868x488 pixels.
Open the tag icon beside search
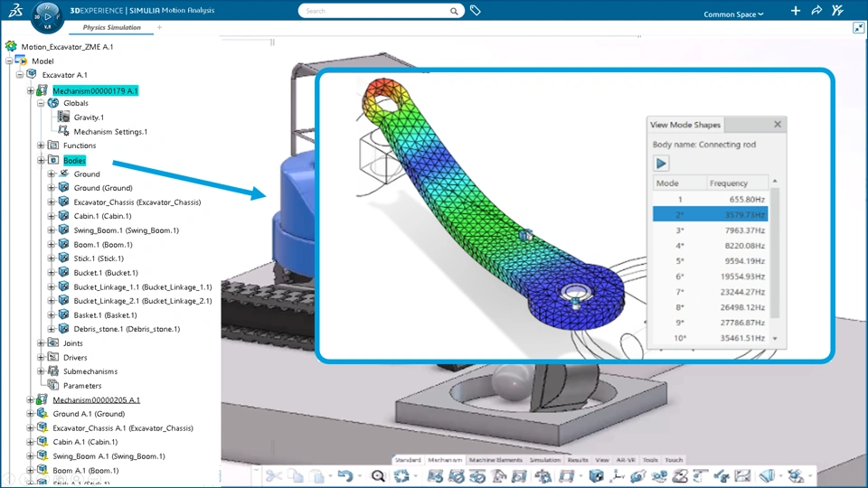pos(476,11)
